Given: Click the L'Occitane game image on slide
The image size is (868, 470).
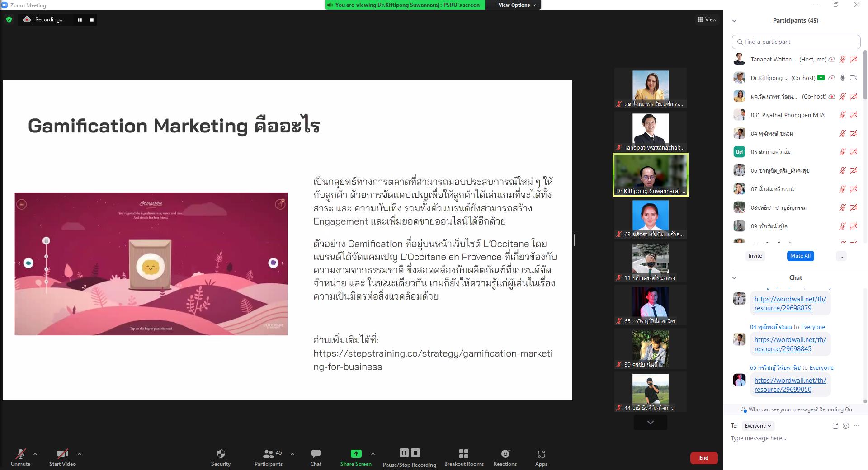Looking at the screenshot, I should point(151,264).
